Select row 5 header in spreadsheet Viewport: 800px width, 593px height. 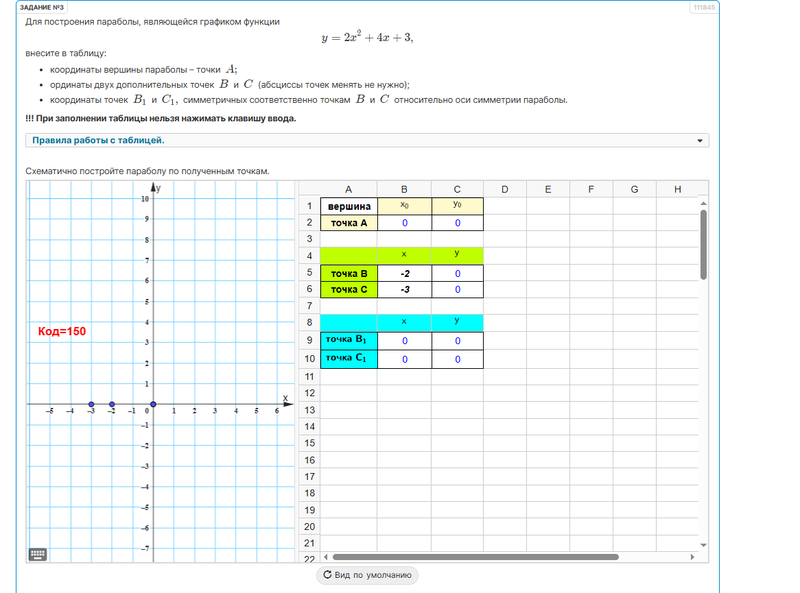310,273
